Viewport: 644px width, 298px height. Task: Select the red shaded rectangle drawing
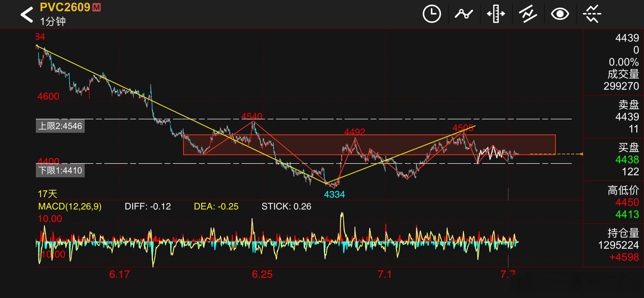(x=369, y=145)
